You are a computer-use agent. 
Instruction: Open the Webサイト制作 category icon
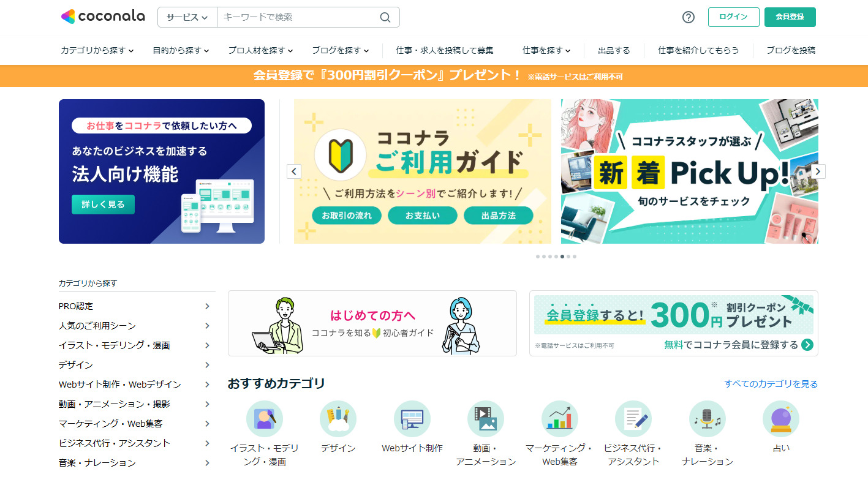(x=412, y=419)
